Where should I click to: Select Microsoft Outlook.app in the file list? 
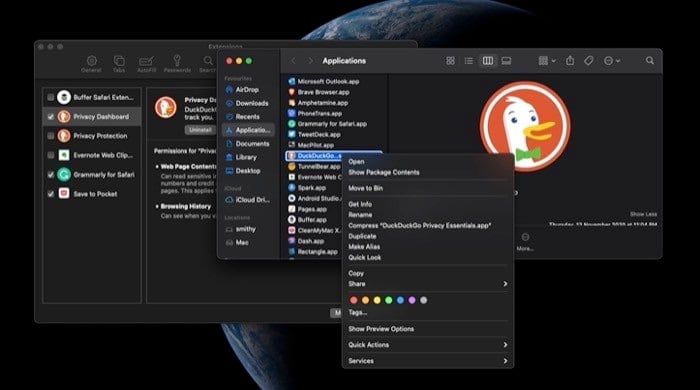point(334,82)
